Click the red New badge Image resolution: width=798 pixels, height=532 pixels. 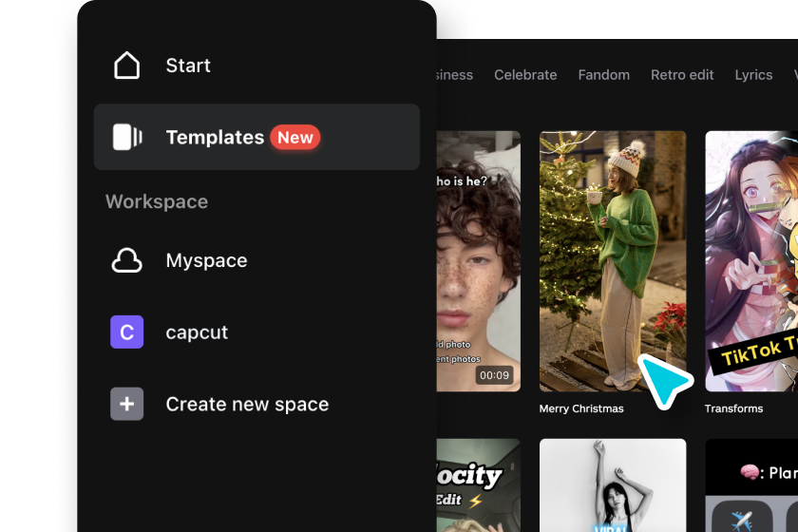pyautogui.click(x=295, y=138)
